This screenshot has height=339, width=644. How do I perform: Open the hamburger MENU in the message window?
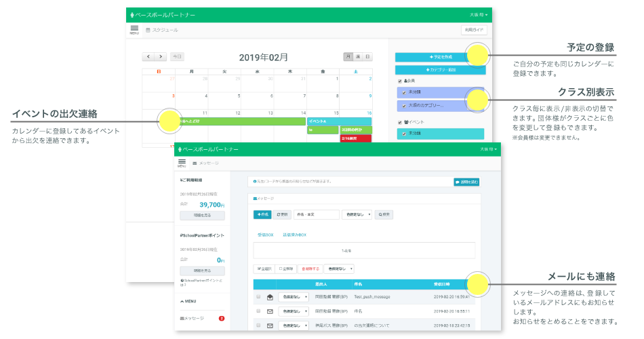pos(182,163)
